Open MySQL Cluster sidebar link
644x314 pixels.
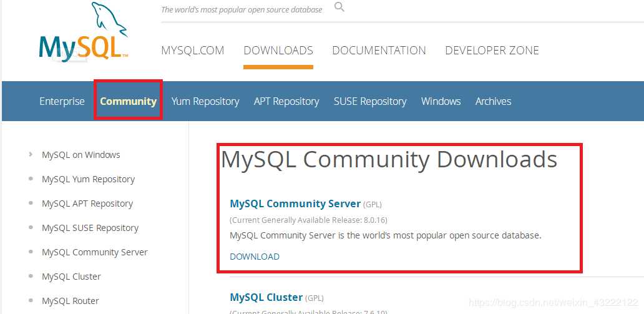pyautogui.click(x=72, y=277)
